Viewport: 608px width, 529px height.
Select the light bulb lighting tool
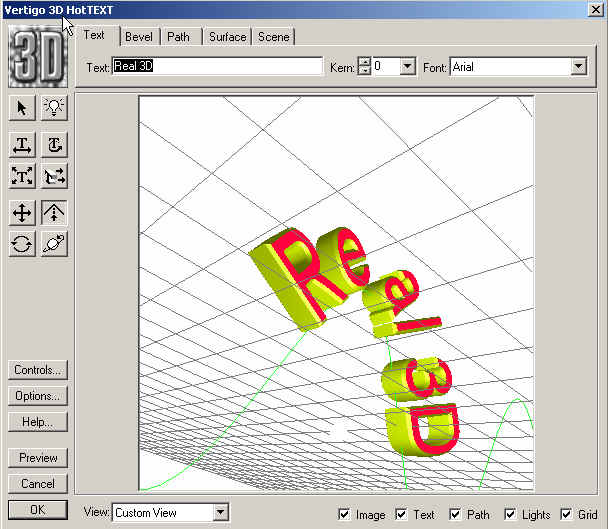(x=54, y=107)
